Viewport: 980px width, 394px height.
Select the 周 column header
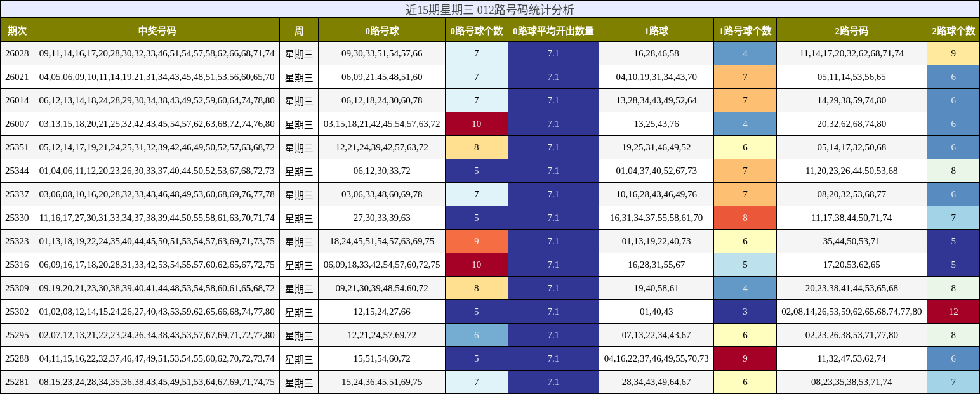(298, 30)
